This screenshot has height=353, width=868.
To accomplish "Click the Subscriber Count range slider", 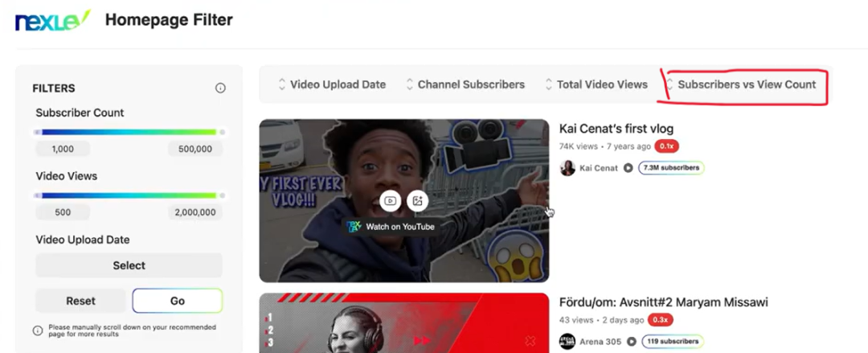I will (x=129, y=132).
